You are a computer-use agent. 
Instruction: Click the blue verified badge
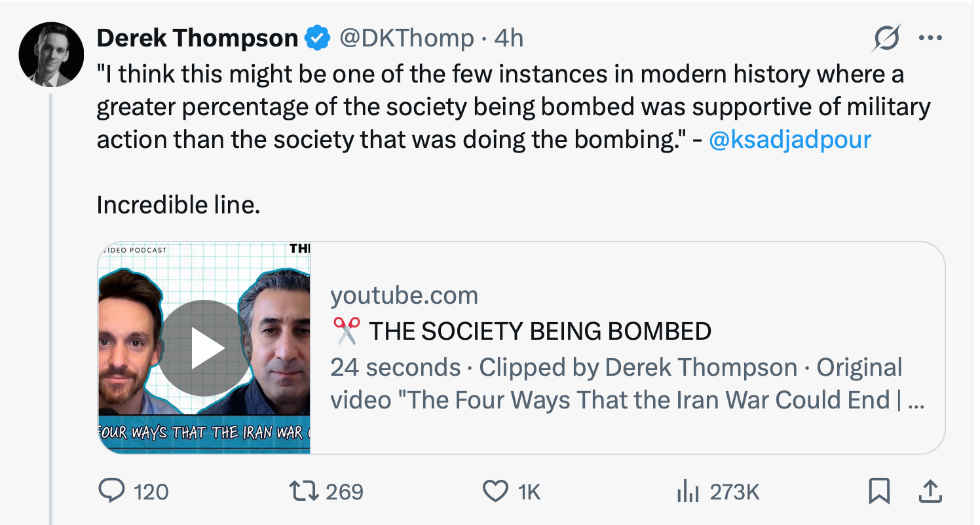tap(318, 39)
